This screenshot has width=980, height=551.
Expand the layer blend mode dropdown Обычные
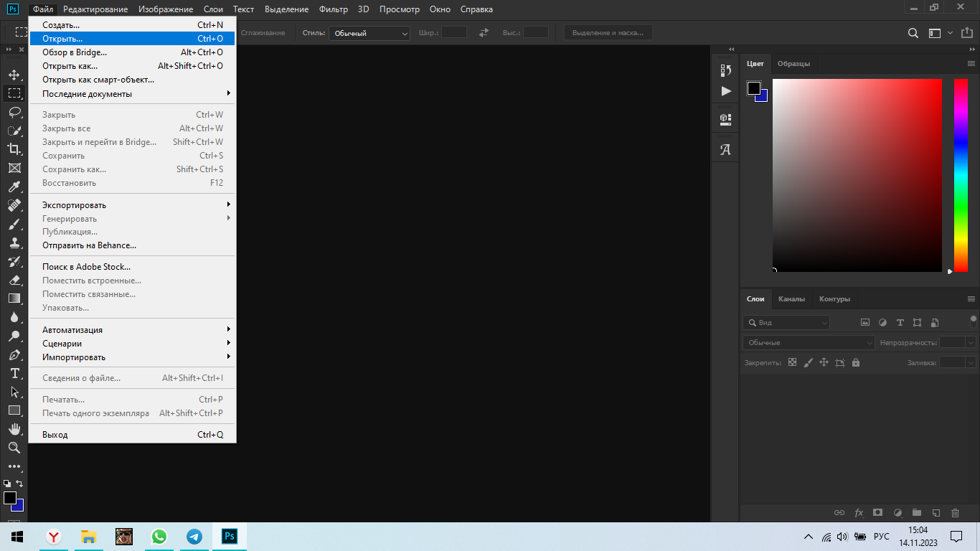point(809,343)
